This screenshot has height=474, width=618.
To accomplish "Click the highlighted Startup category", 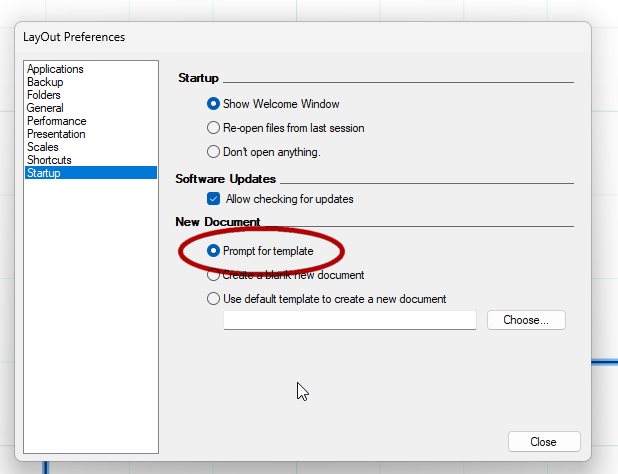I will point(91,173).
